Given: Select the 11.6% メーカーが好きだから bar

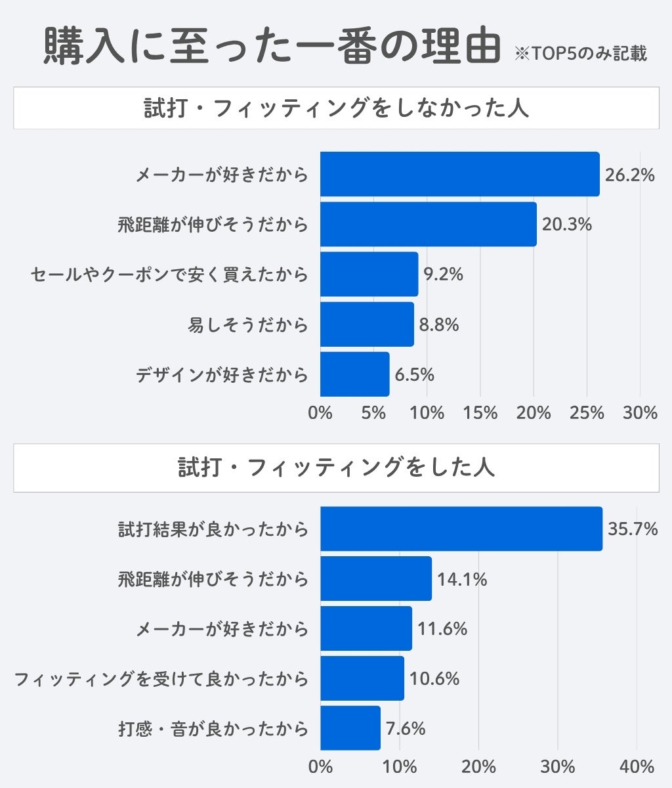Looking at the screenshot, I should 366,628.
